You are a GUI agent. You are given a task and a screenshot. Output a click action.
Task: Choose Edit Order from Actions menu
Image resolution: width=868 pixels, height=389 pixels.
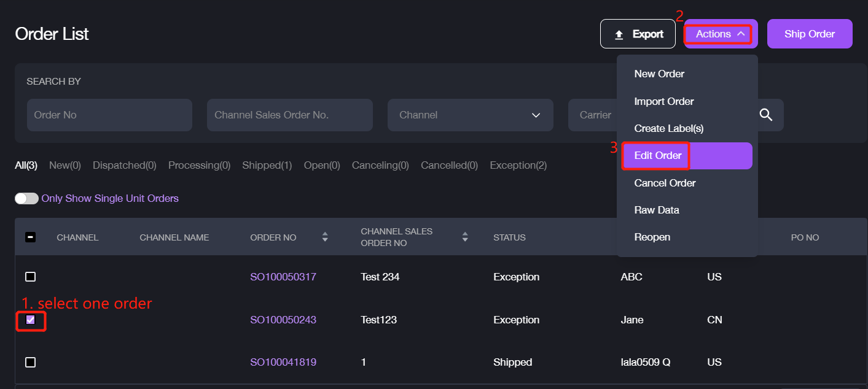tap(658, 155)
